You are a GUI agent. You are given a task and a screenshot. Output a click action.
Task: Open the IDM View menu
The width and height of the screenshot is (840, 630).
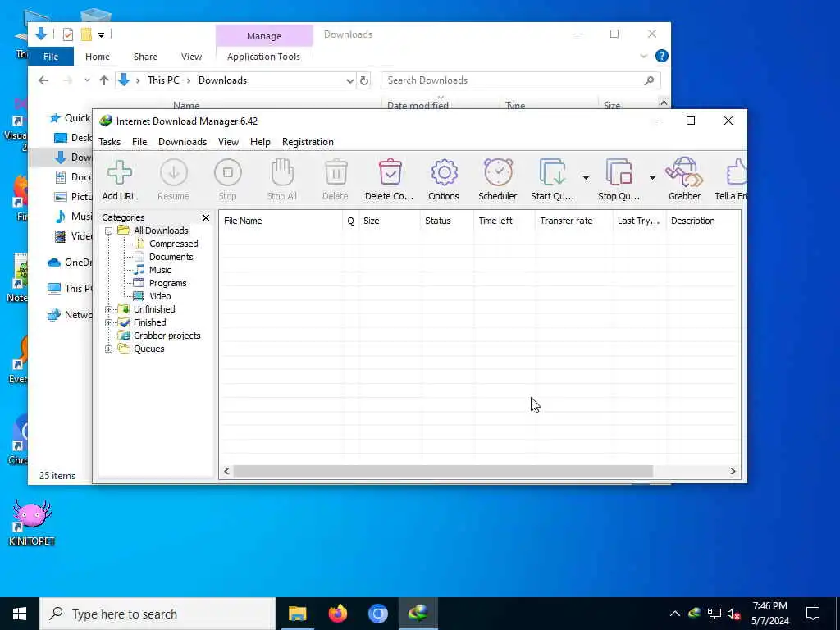[228, 142]
